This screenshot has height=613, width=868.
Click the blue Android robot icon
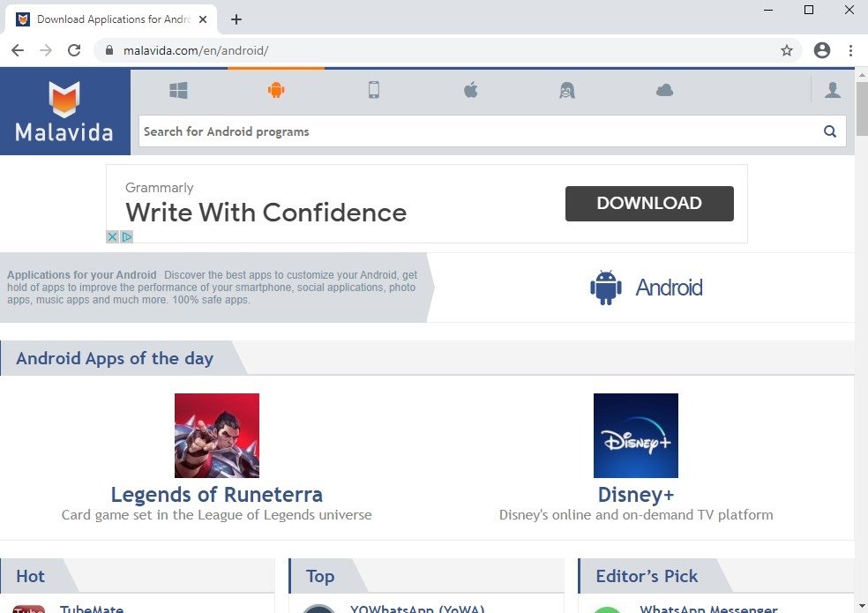coord(606,288)
